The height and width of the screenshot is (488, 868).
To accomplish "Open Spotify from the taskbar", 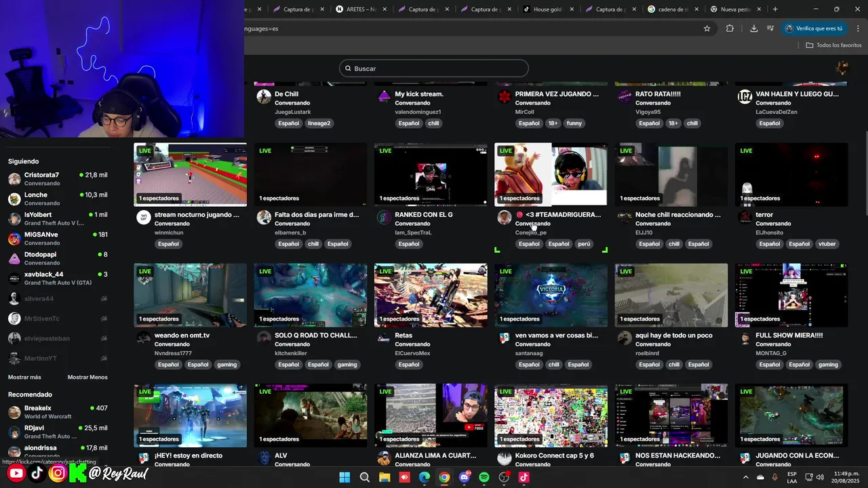I will point(484,477).
